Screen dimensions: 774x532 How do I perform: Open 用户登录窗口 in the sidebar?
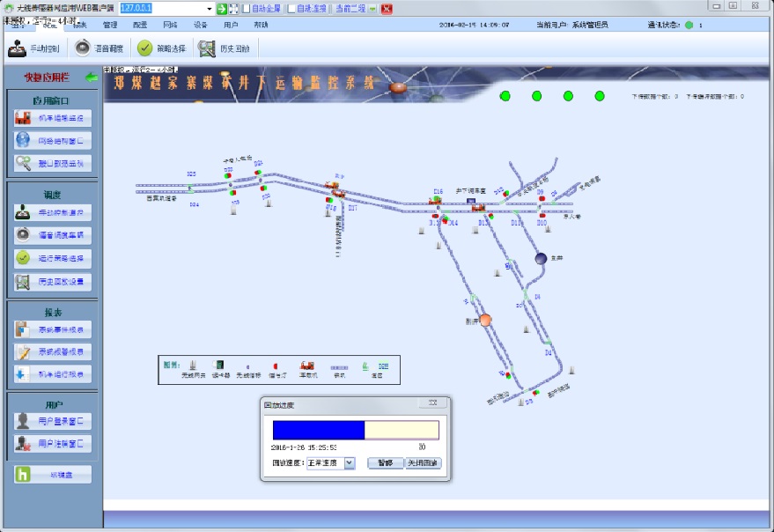(x=53, y=421)
